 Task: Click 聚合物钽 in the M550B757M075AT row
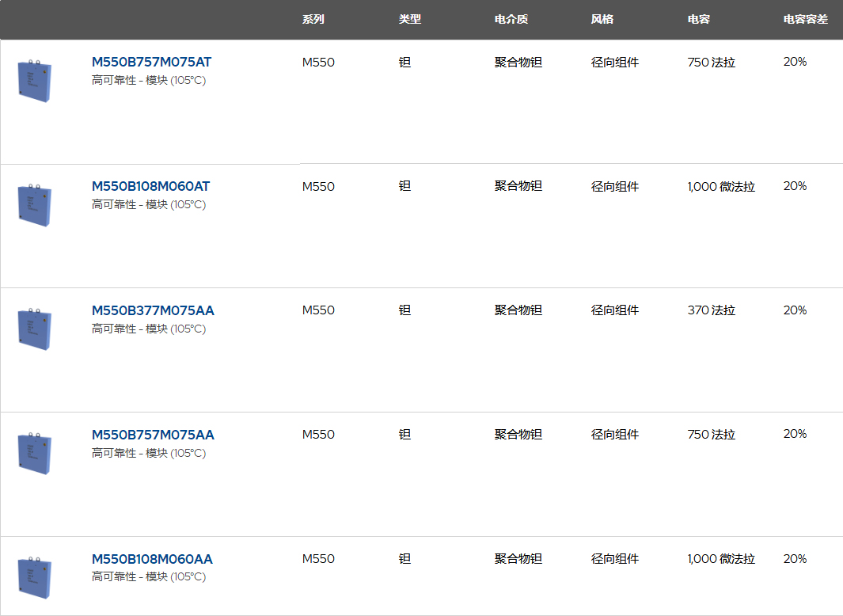tap(518, 63)
